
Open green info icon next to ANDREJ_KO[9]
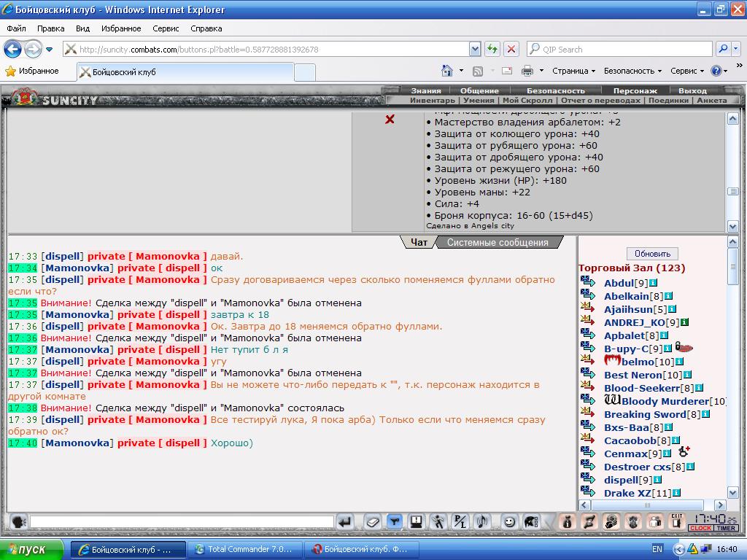(x=684, y=322)
